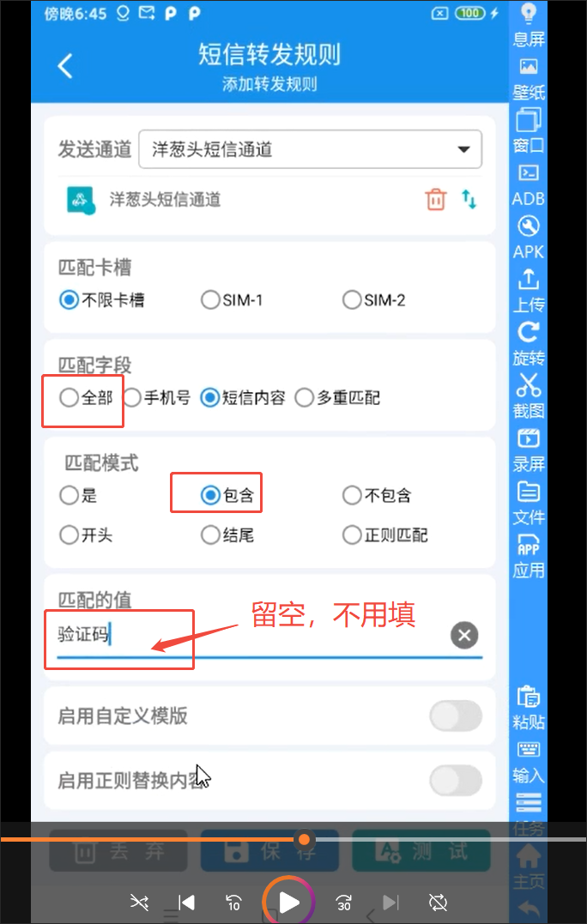The width and height of the screenshot is (587, 924).
Task: Clear the 匹配的值 text field
Action: (x=464, y=635)
